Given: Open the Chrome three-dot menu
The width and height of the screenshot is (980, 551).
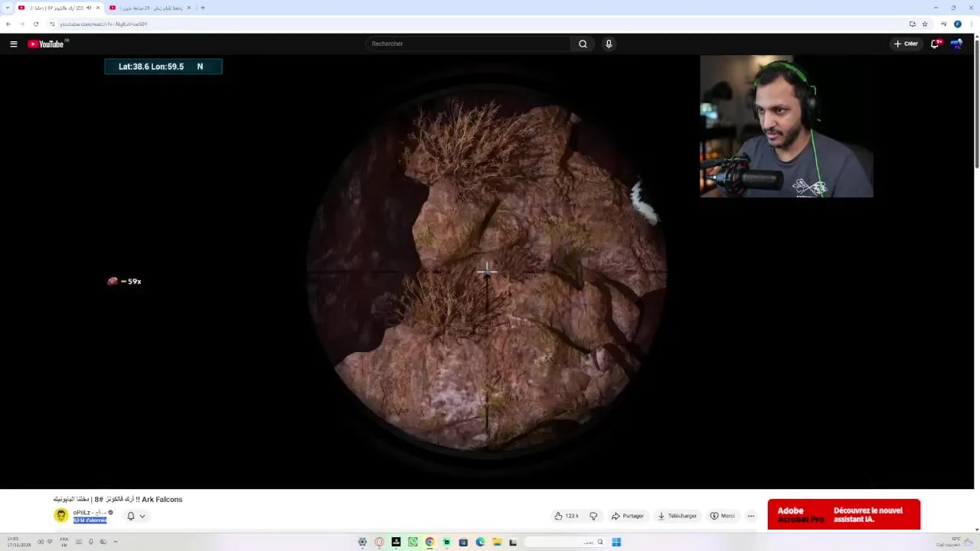Looking at the screenshot, I should pos(971,24).
